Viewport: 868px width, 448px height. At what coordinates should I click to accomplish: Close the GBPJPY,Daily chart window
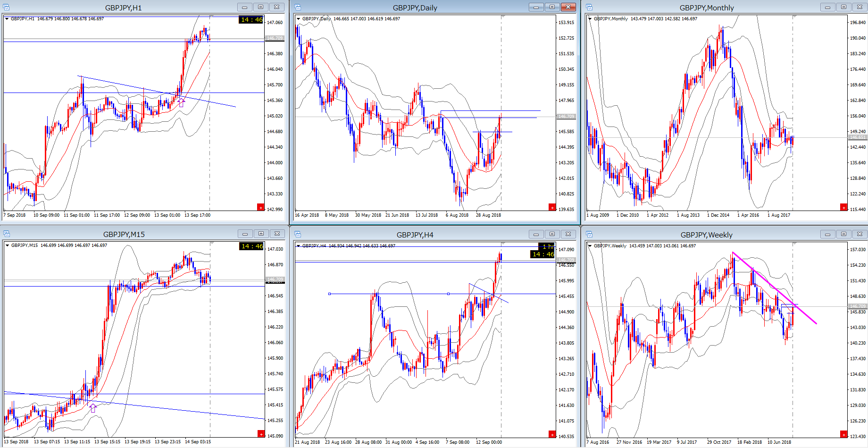click(x=568, y=7)
